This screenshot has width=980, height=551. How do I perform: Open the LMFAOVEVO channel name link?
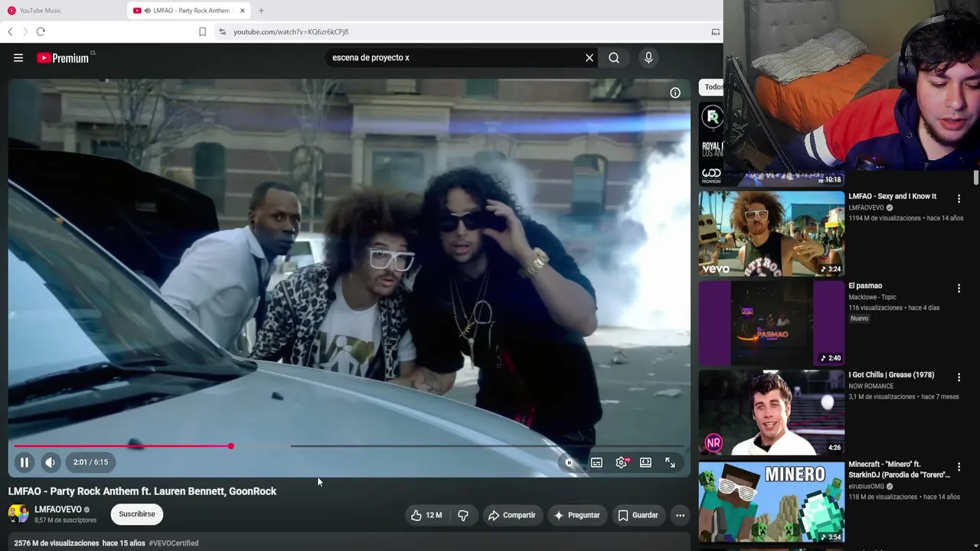click(57, 509)
